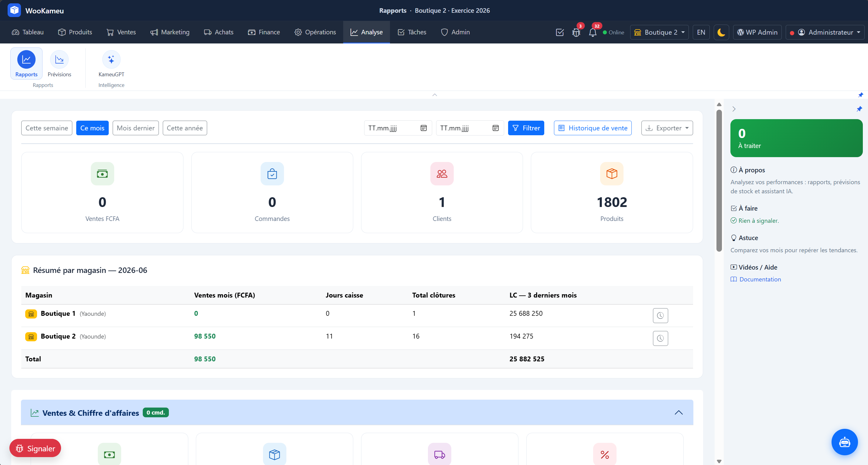This screenshot has height=465, width=868.
Task: Click the Online status indicator
Action: [613, 33]
